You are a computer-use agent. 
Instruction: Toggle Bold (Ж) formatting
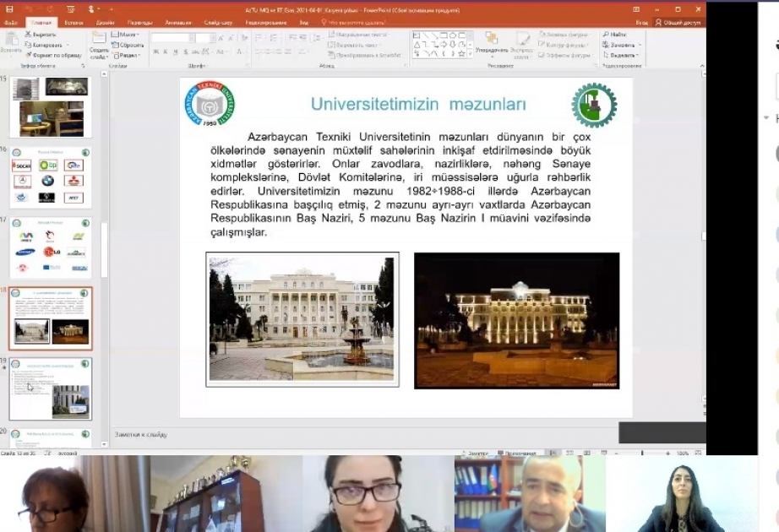tap(156, 52)
